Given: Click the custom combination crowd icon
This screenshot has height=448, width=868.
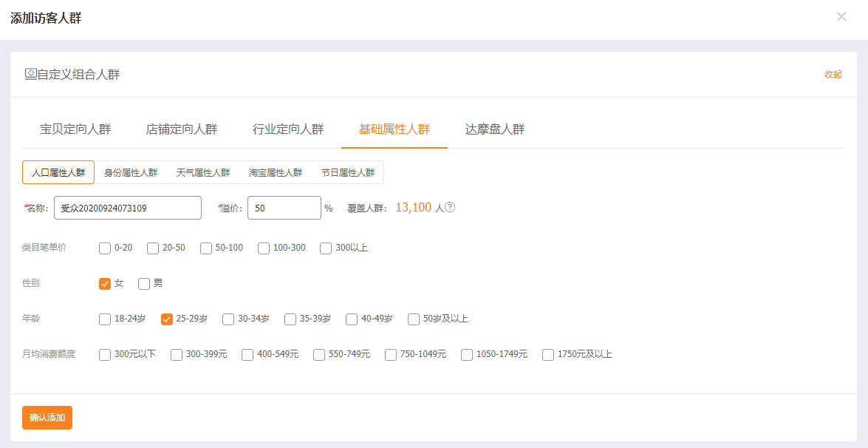Looking at the screenshot, I should pyautogui.click(x=30, y=74).
